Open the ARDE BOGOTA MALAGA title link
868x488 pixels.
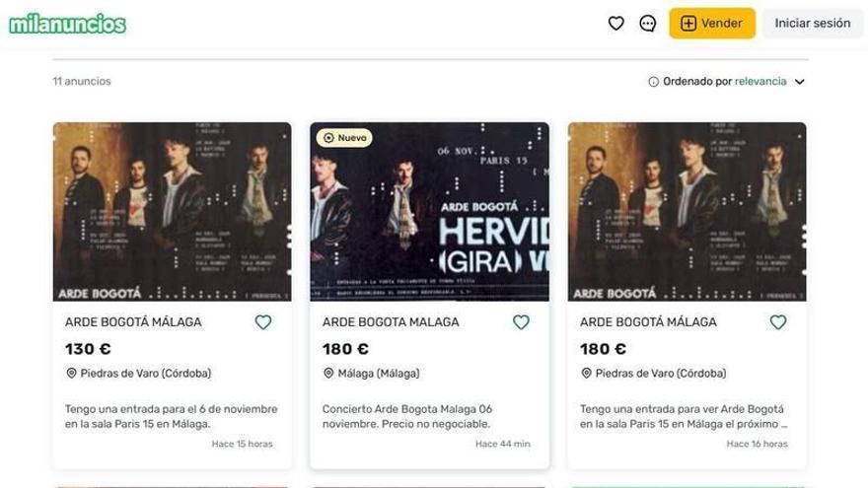click(x=391, y=322)
